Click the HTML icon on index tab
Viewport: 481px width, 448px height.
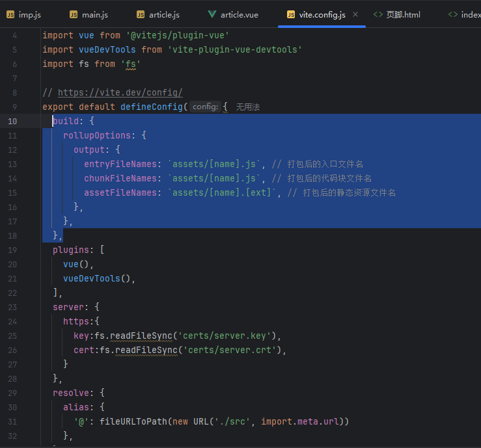pyautogui.click(x=453, y=14)
